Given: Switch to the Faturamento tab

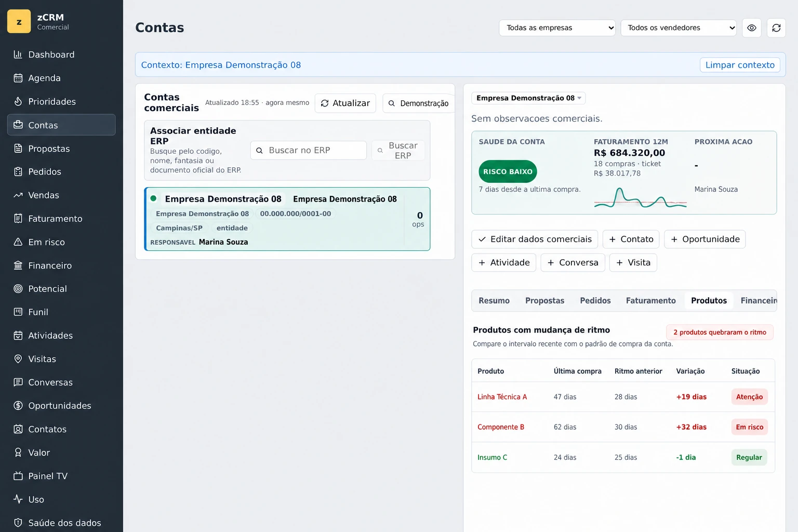Looking at the screenshot, I should coord(651,301).
